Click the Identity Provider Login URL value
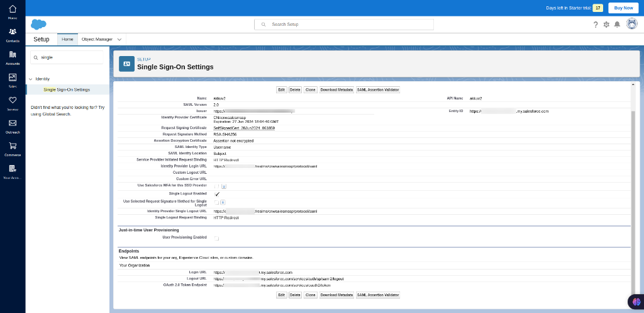 click(x=265, y=166)
